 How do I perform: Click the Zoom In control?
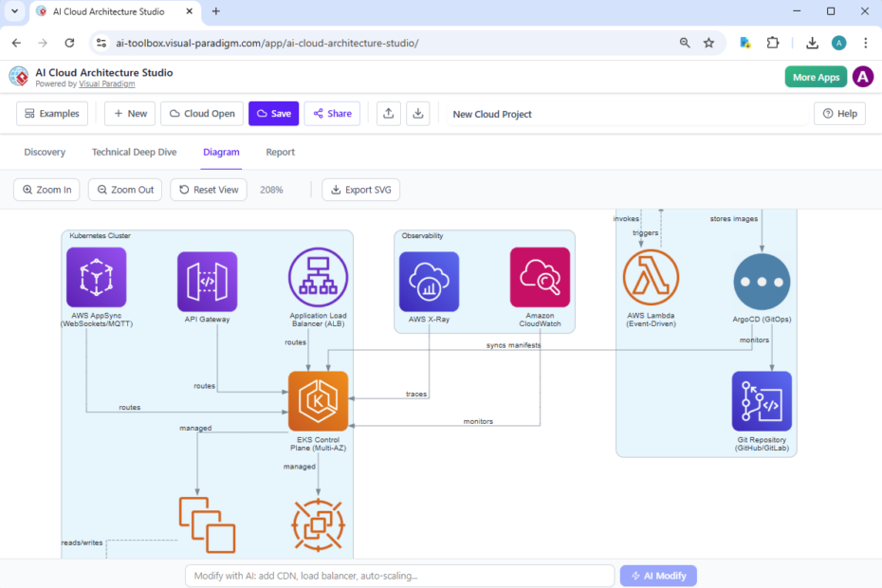(x=46, y=190)
